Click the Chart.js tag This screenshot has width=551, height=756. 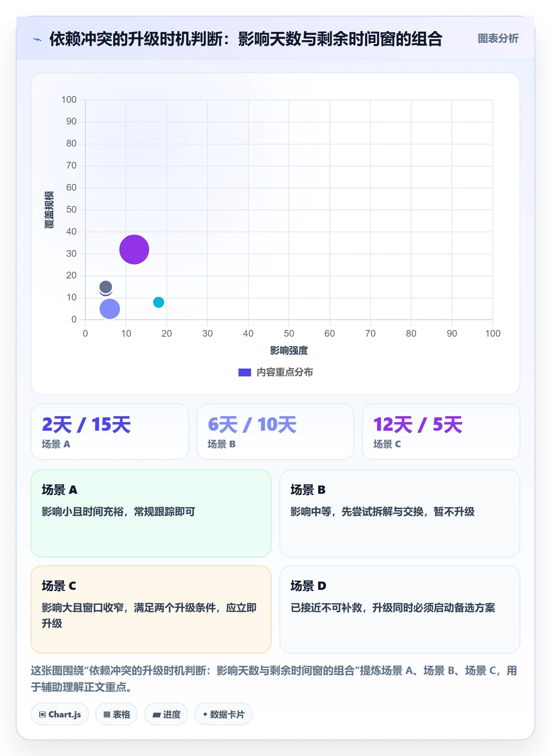pyautogui.click(x=60, y=714)
